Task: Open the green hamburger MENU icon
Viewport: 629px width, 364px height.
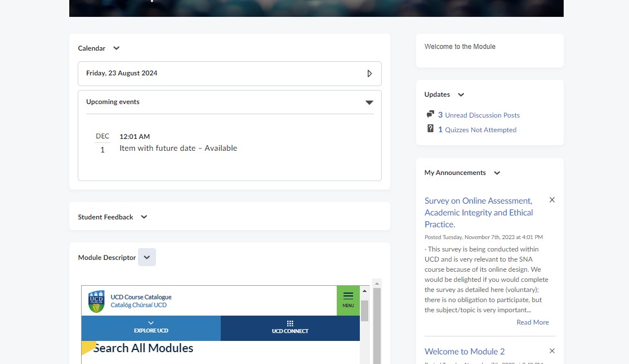Action: pos(348,300)
